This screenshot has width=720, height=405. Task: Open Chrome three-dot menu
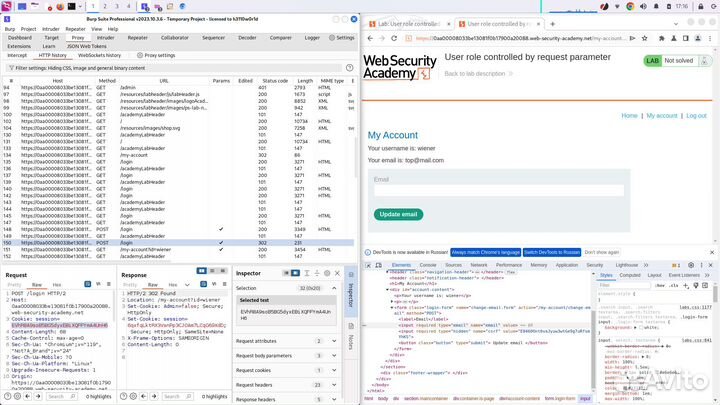click(x=710, y=39)
